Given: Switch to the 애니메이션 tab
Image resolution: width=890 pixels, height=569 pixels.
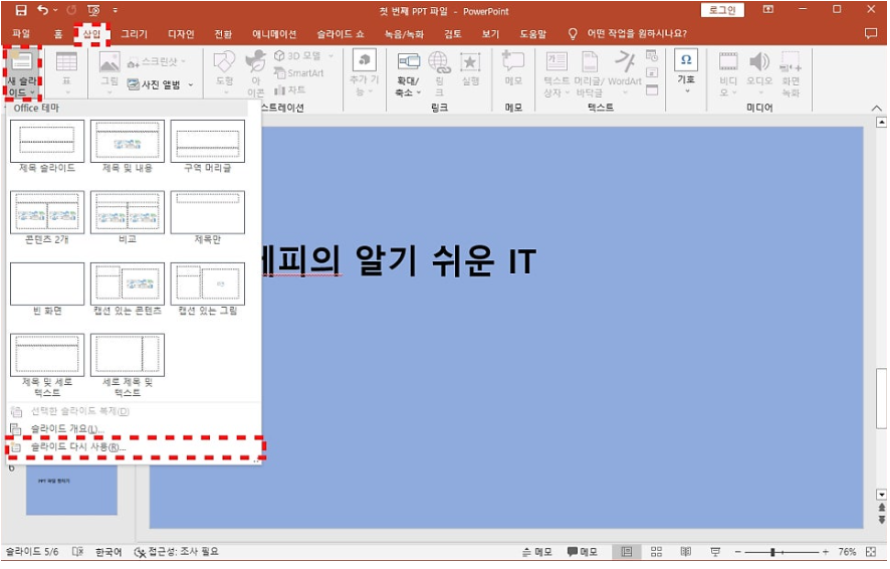Looking at the screenshot, I should (x=274, y=34).
